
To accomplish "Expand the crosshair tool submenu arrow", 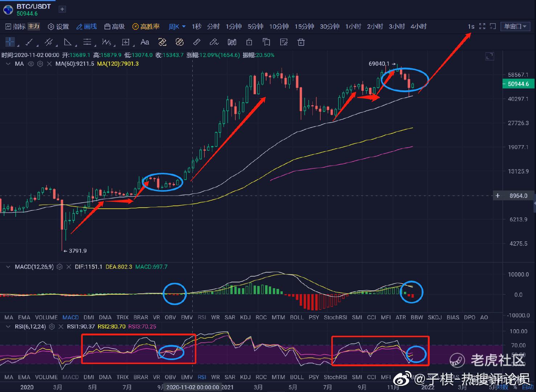I will 18,46.
